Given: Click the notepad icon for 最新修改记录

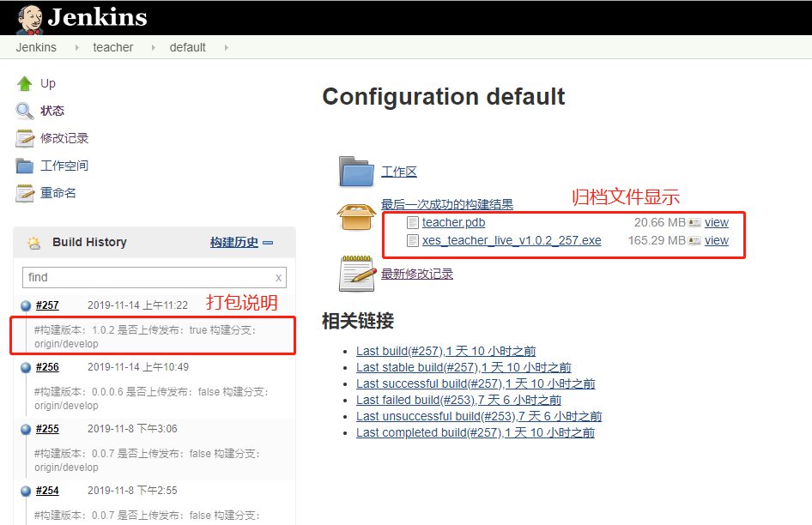Looking at the screenshot, I should tap(357, 274).
